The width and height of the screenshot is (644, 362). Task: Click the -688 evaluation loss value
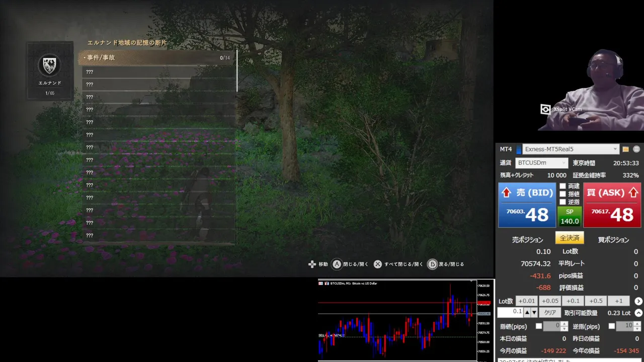(x=543, y=288)
